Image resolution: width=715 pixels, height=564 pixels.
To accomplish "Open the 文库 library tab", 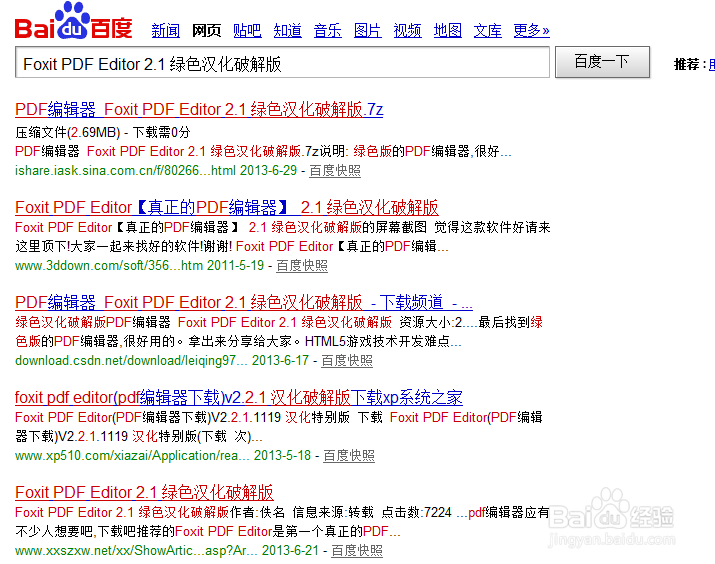I will pos(487,31).
